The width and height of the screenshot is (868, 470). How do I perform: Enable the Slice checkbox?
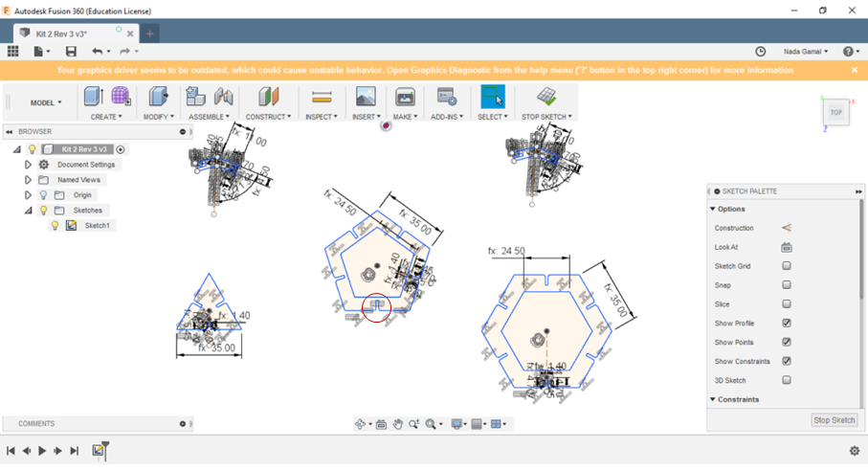tap(787, 304)
